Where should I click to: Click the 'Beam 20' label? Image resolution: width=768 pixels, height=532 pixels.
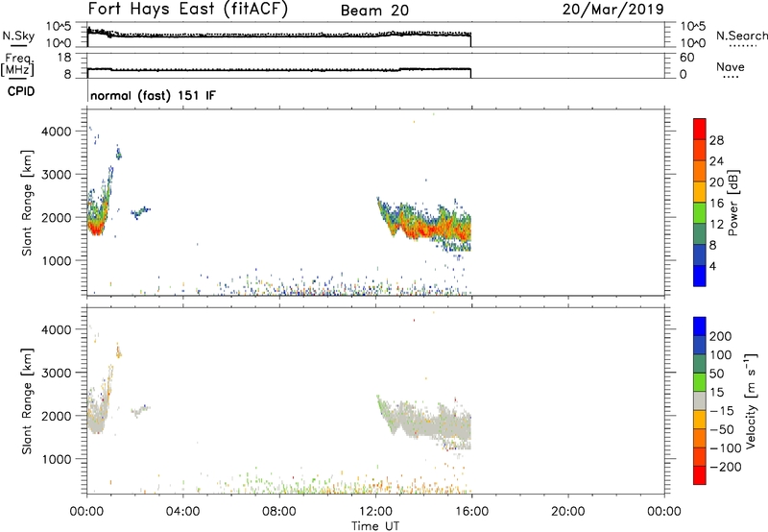point(374,11)
